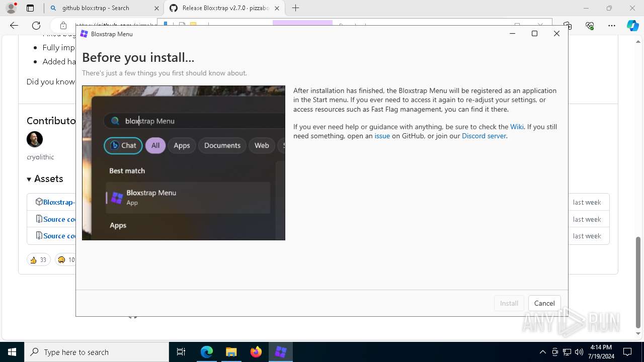Image resolution: width=644 pixels, height=362 pixels.
Task: Launch Firefox from taskbar
Action: click(x=256, y=352)
